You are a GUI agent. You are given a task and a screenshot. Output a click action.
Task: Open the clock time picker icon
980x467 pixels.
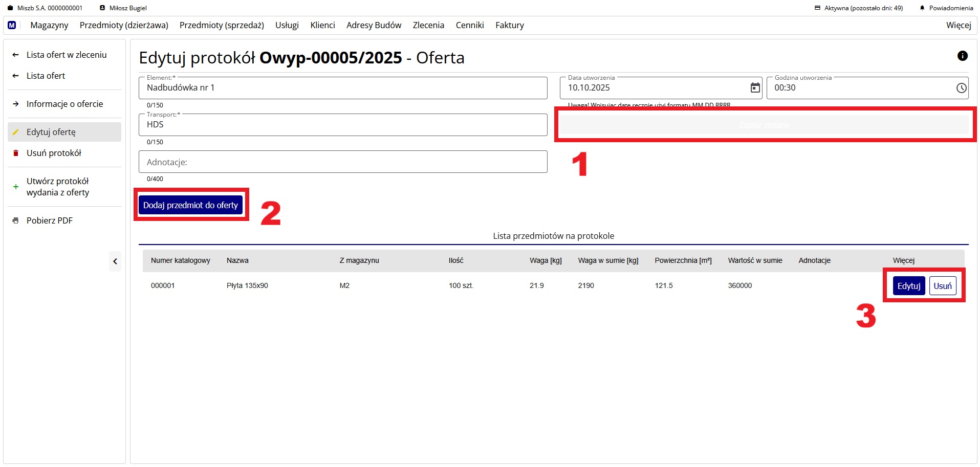(961, 88)
